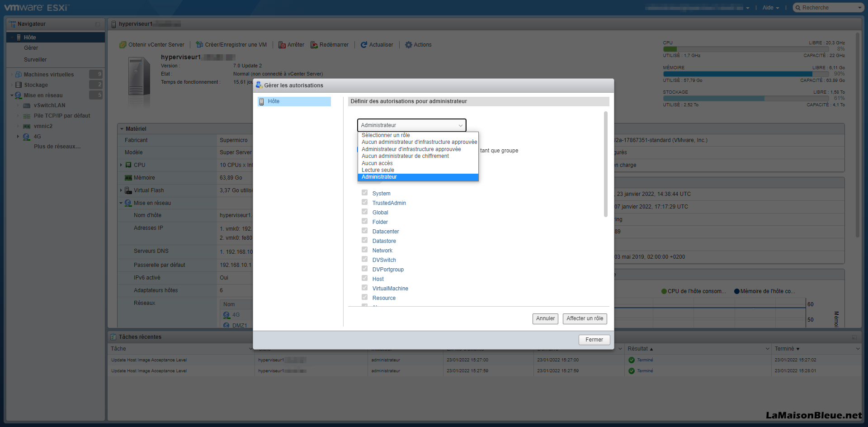Collapse the Matériel section
Image resolution: width=868 pixels, height=427 pixels.
coord(122,129)
